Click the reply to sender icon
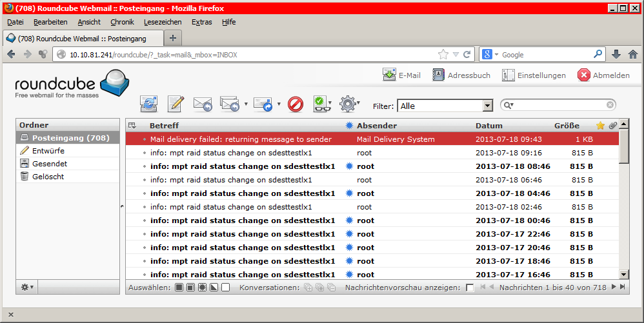 pyautogui.click(x=203, y=104)
